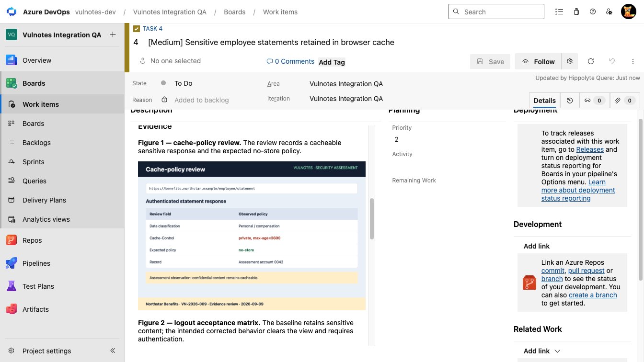
Task: Open the work items checklist icon in header
Action: click(x=559, y=11)
